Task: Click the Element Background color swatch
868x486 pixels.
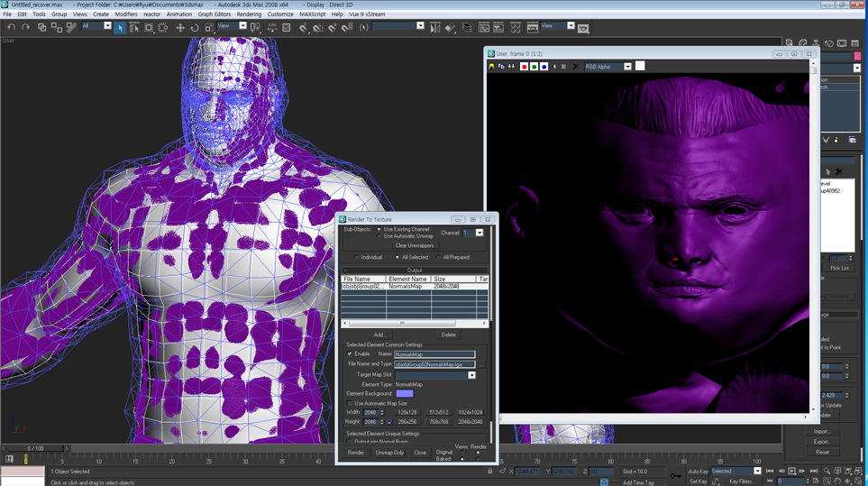Action: (405, 393)
